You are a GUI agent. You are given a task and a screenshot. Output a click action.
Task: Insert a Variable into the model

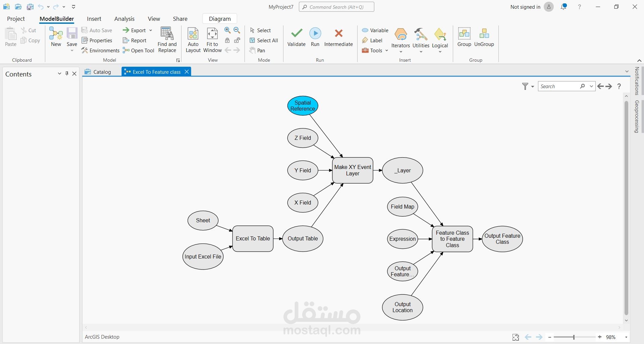click(375, 30)
